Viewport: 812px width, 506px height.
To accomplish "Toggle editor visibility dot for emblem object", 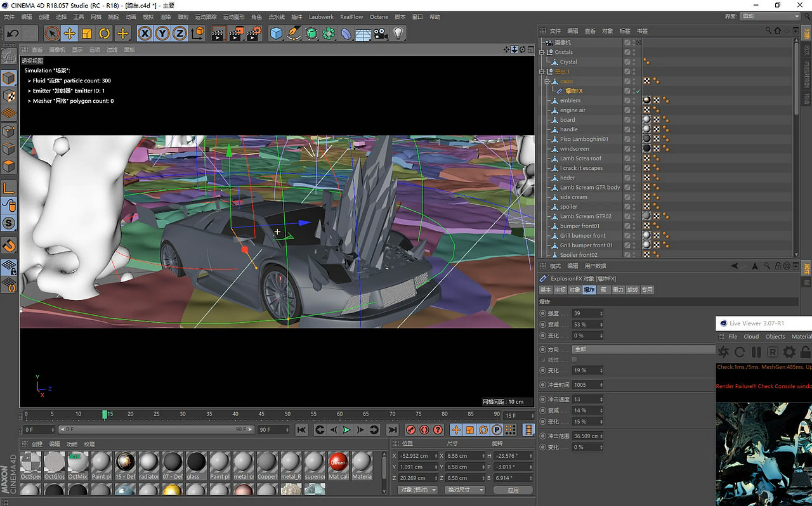I will (634, 98).
